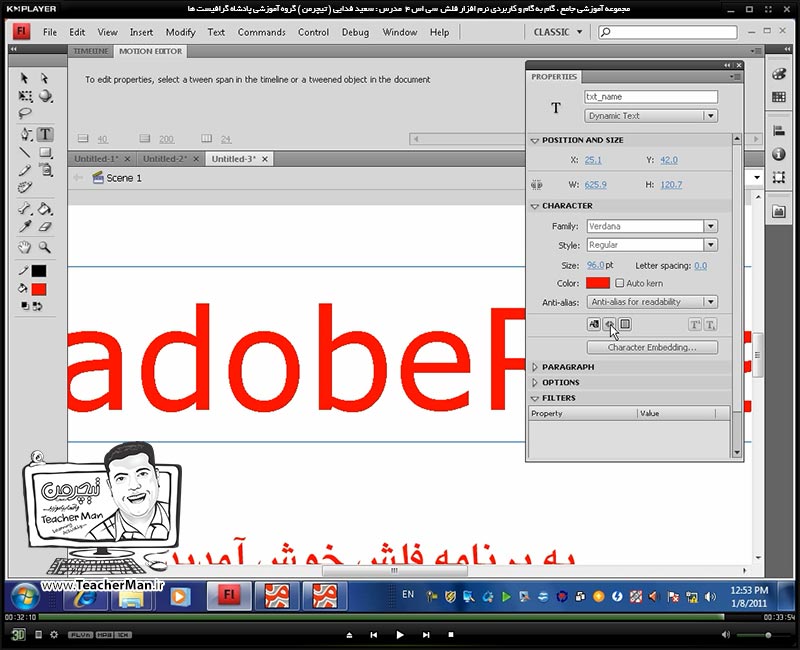Click the txt_name instance name field
800x650 pixels.
651,97
